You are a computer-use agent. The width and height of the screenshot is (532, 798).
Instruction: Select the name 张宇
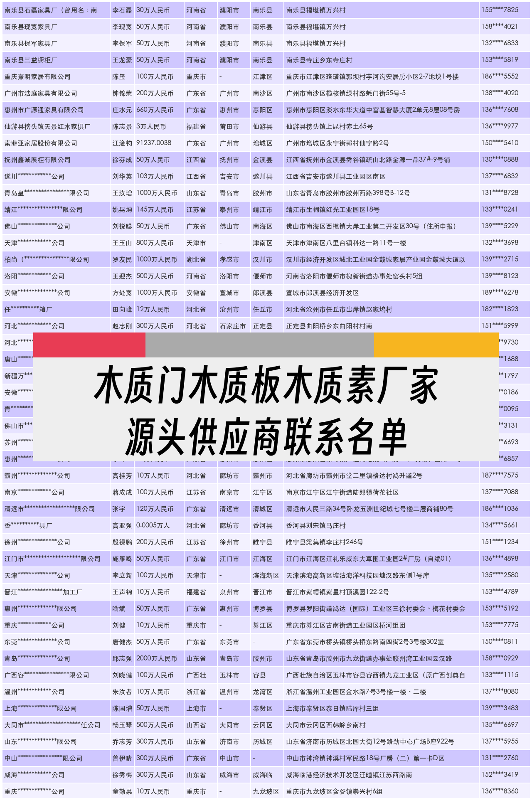coord(118,509)
